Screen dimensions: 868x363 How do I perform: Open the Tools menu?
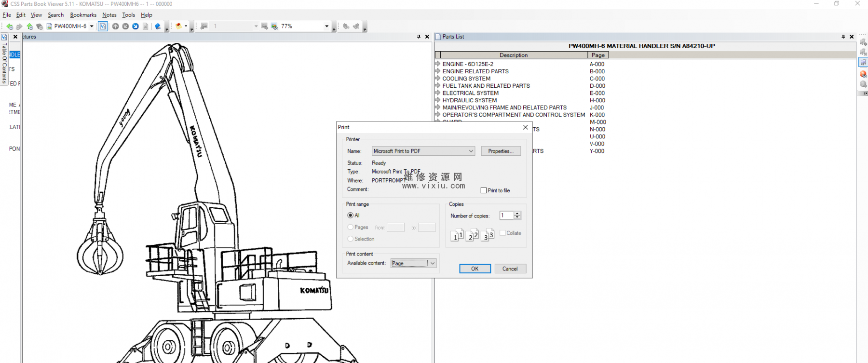129,15
